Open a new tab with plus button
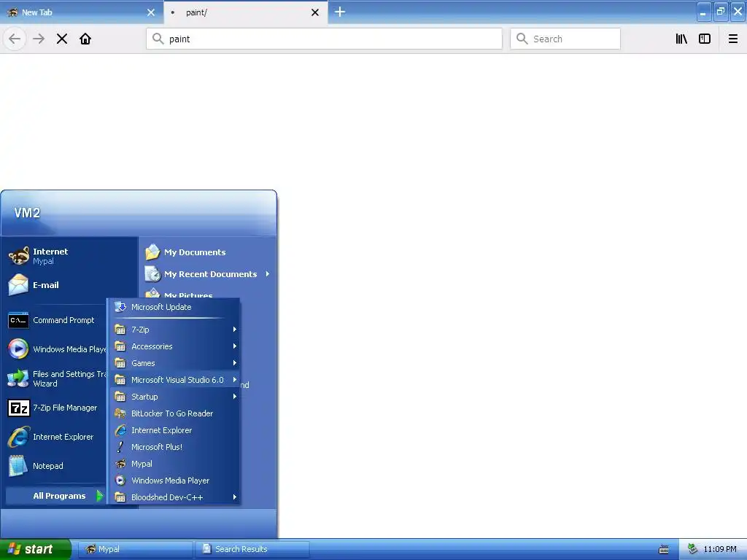Screen dimensions: 747x560 pos(340,12)
